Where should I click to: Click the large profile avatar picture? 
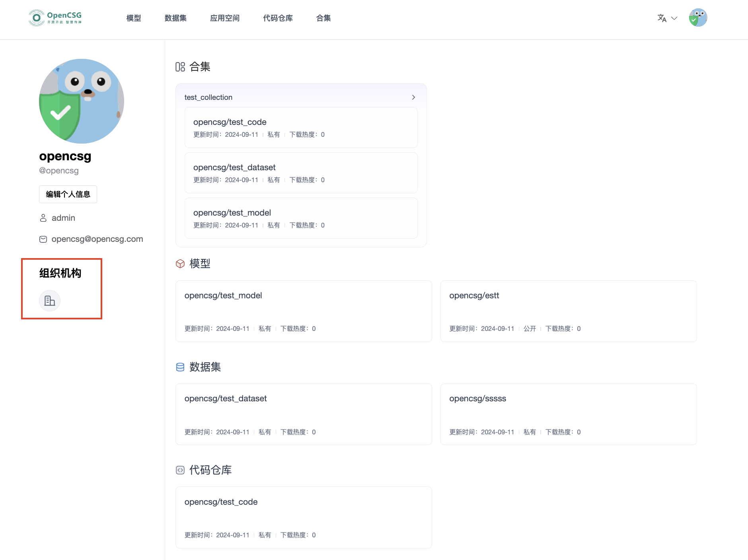pyautogui.click(x=82, y=101)
